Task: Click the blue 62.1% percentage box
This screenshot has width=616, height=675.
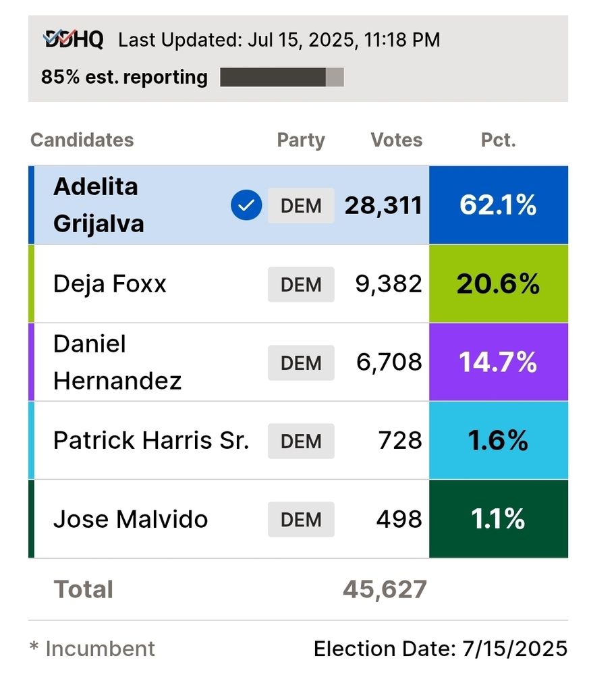Action: (499, 205)
